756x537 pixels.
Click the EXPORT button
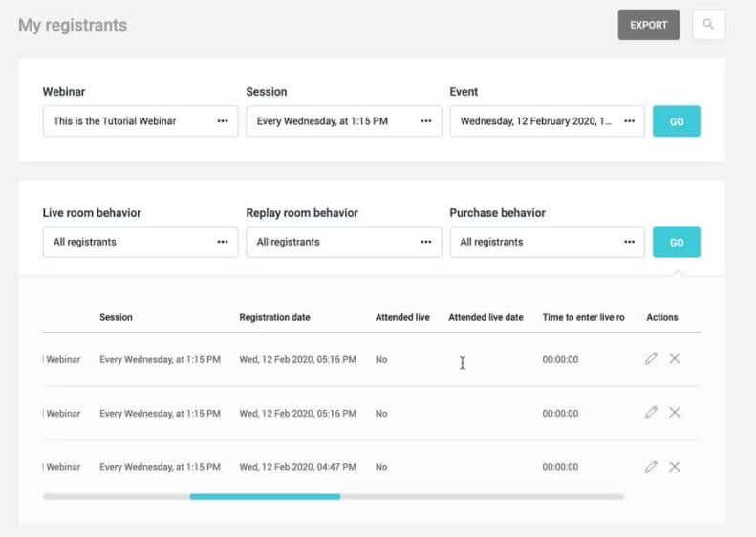[x=649, y=25]
